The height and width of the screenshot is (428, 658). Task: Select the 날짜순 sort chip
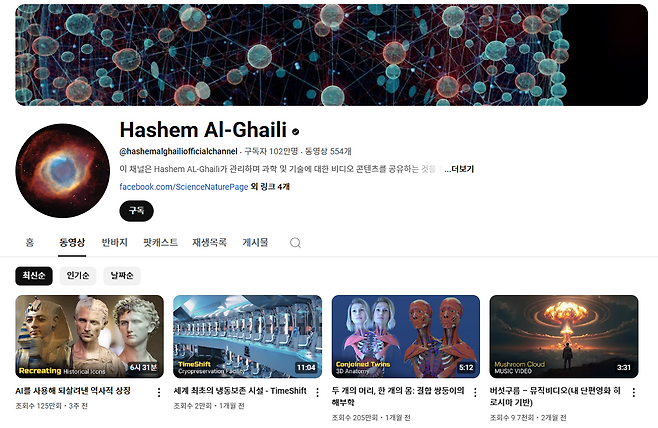(x=122, y=276)
